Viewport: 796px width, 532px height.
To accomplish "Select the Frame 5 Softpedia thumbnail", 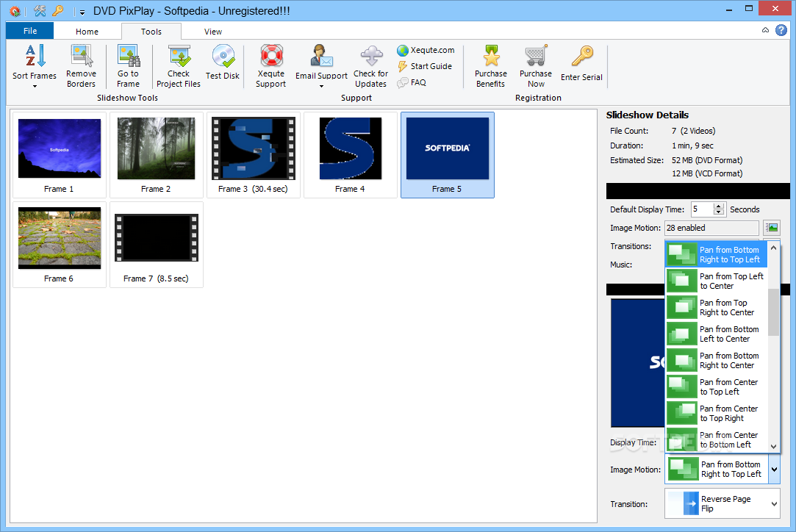I will coord(447,155).
